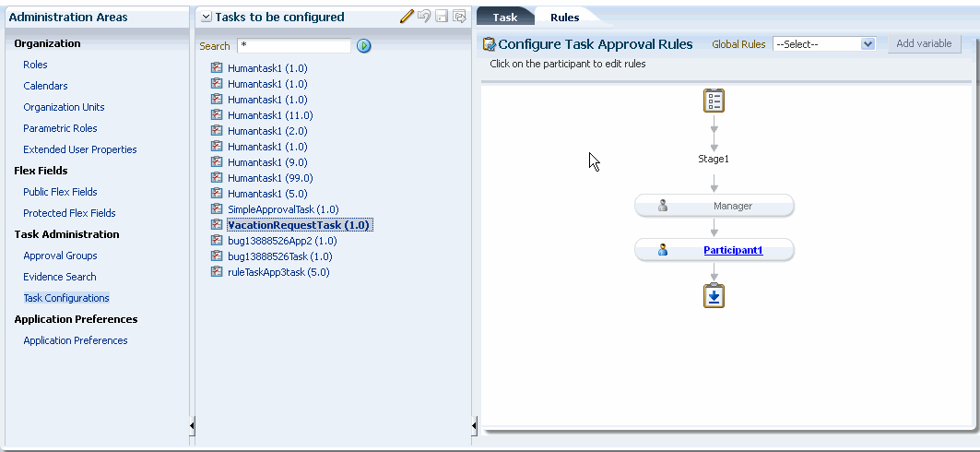
Task: Select Humantask1 (9.0) in the list
Action: (267, 162)
